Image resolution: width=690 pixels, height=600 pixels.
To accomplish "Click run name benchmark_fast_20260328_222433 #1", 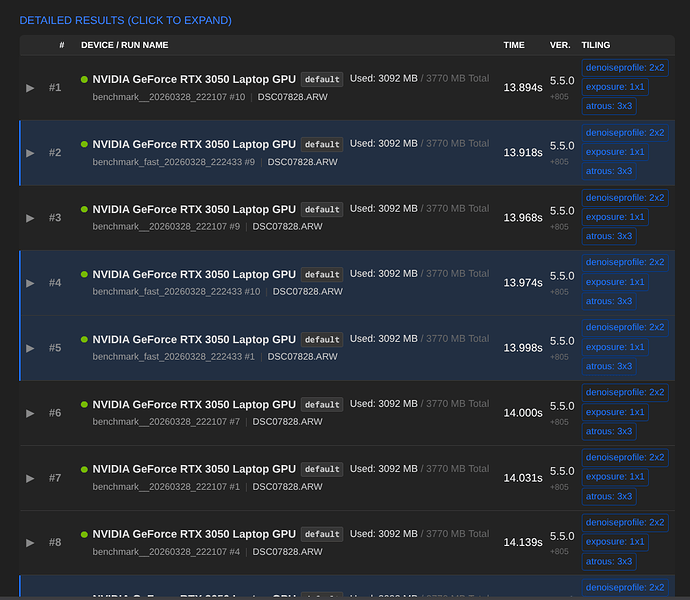I will [x=173, y=357].
